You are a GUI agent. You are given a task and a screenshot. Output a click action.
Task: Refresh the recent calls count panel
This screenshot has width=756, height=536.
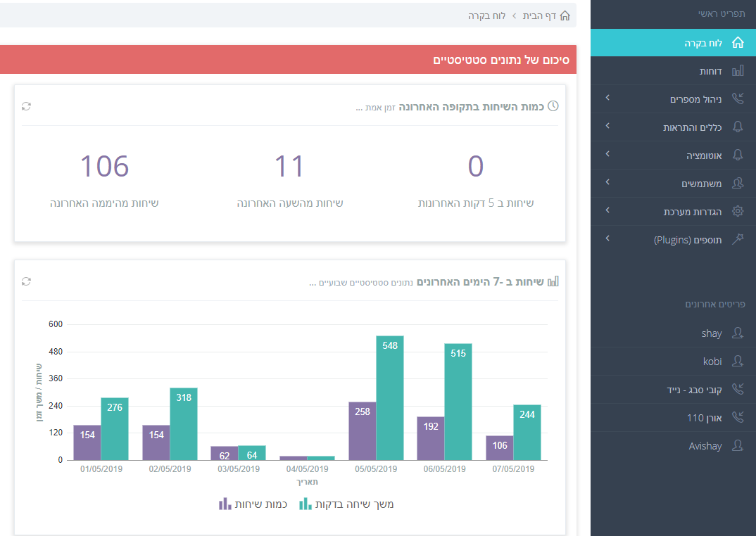click(27, 106)
